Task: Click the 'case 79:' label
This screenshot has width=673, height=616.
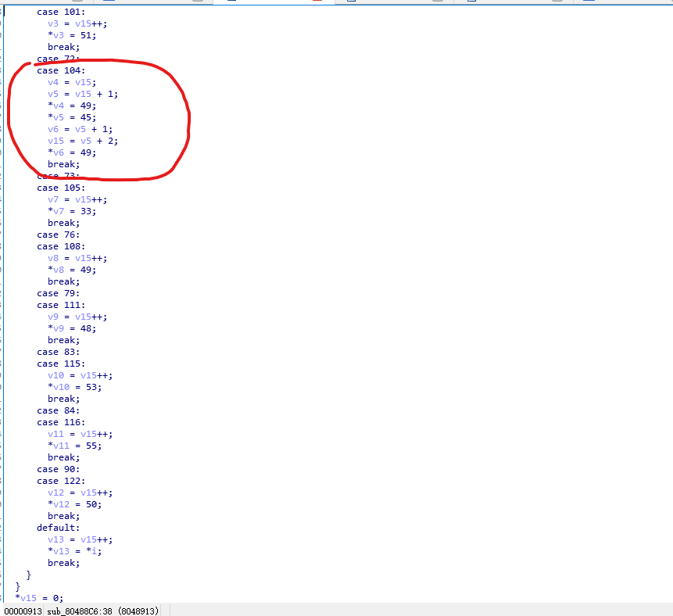Action: pyautogui.click(x=59, y=293)
